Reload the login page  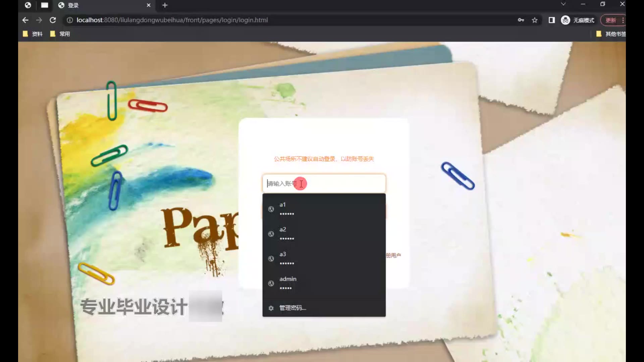[53, 20]
